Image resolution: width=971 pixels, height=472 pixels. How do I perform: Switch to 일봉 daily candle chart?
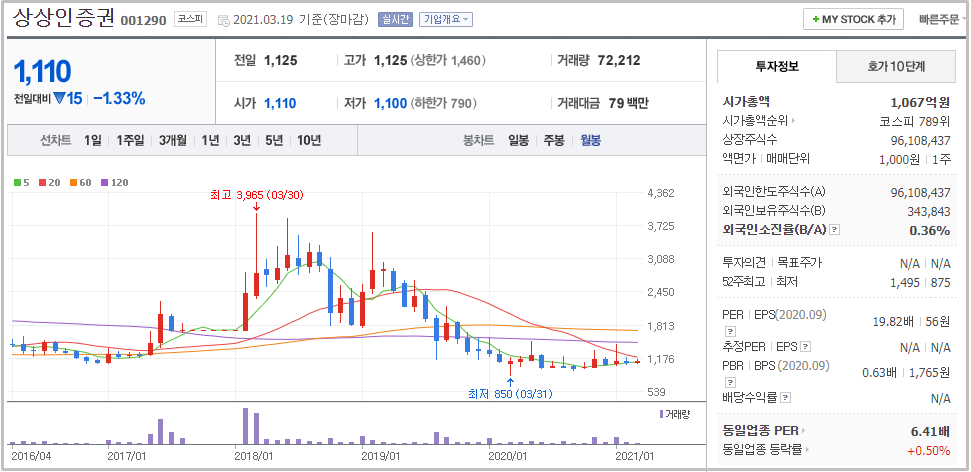(518, 141)
